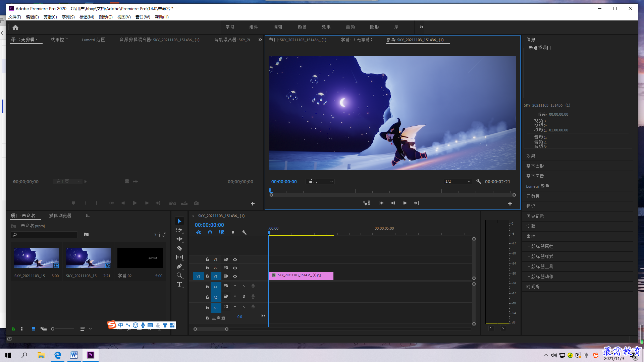Open the source monitor button editor plus
Screen dimensions: 644x362
[x=253, y=203]
